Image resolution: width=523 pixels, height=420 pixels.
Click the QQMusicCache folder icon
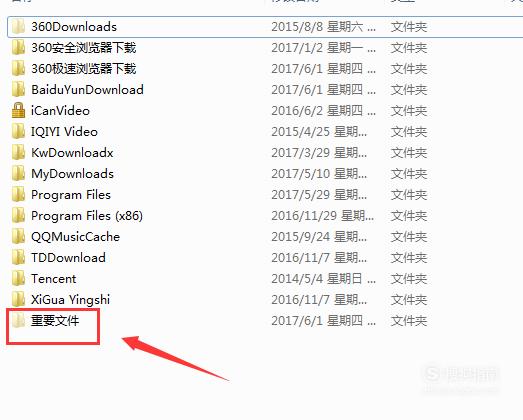point(18,237)
